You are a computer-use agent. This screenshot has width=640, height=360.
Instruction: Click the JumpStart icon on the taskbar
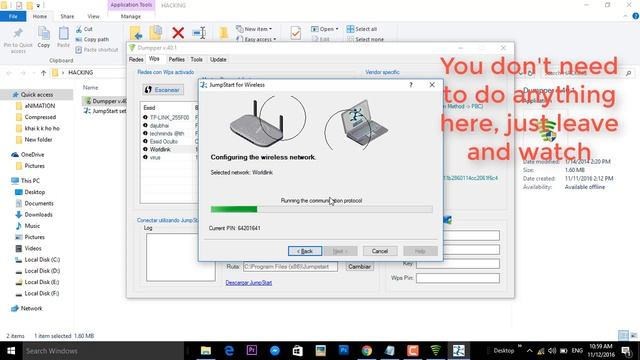[458, 351]
